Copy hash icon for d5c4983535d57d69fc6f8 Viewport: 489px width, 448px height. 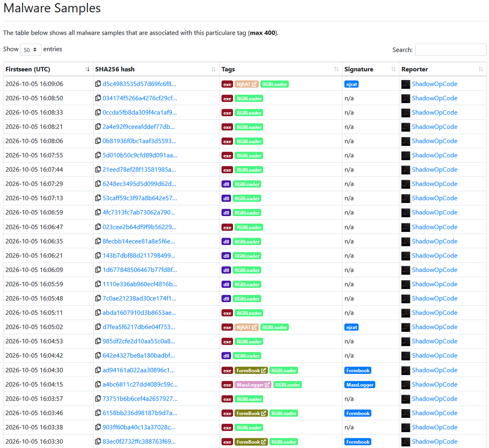tap(98, 84)
